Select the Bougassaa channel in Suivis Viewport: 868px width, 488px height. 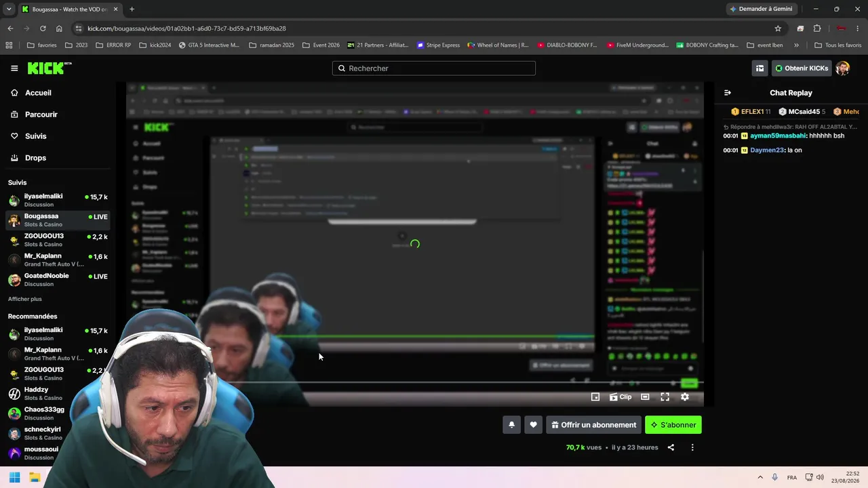[x=58, y=220]
